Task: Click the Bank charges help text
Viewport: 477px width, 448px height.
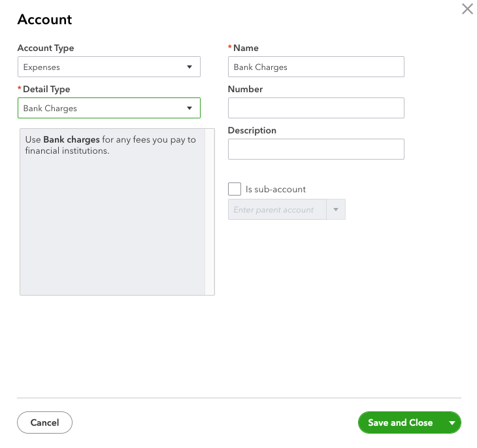Action: click(x=110, y=145)
